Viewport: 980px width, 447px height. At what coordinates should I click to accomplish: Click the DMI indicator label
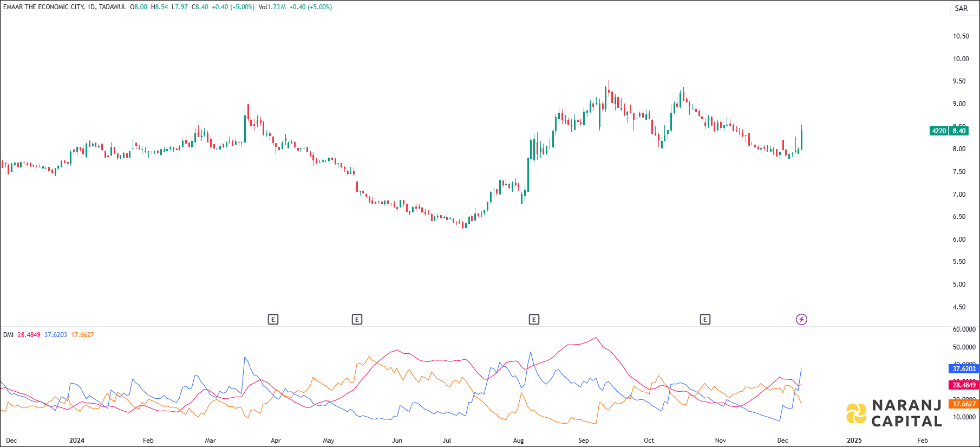(x=8, y=335)
